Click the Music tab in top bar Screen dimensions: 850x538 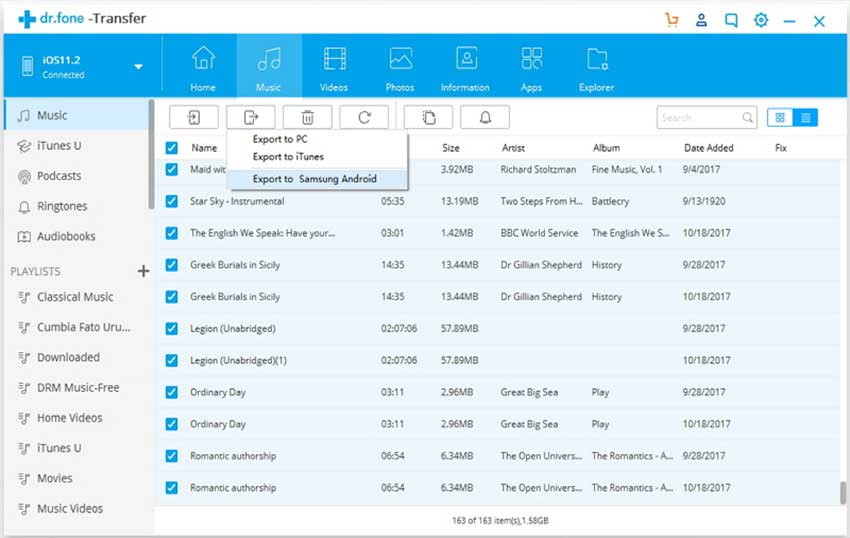(x=269, y=67)
